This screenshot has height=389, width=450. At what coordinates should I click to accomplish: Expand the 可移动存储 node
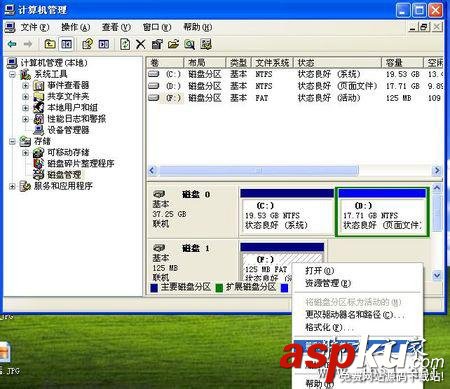tap(25, 153)
